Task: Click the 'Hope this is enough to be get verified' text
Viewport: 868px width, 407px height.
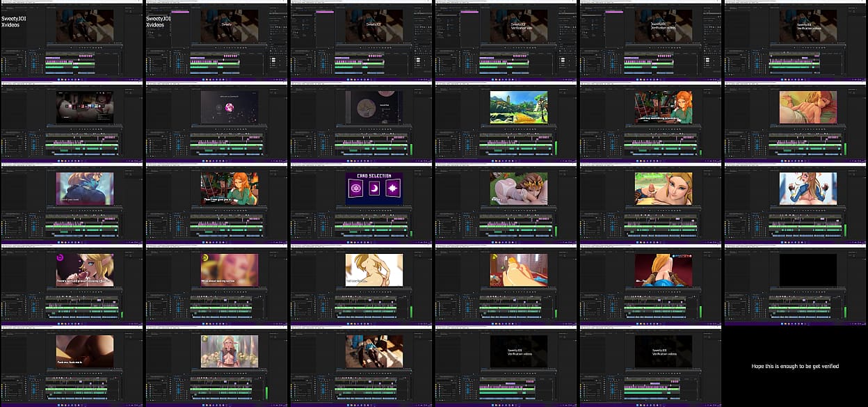Action: point(795,366)
